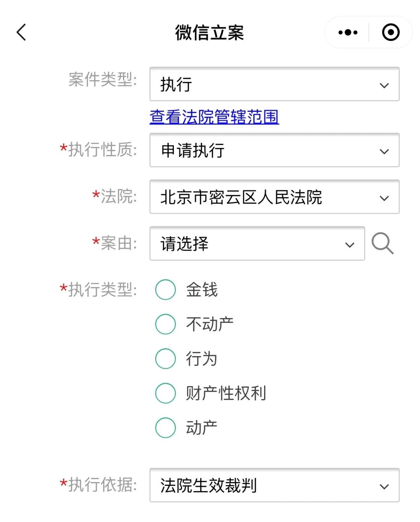
Task: Open the 查看法院管辖范围 link
Action: pyautogui.click(x=214, y=116)
